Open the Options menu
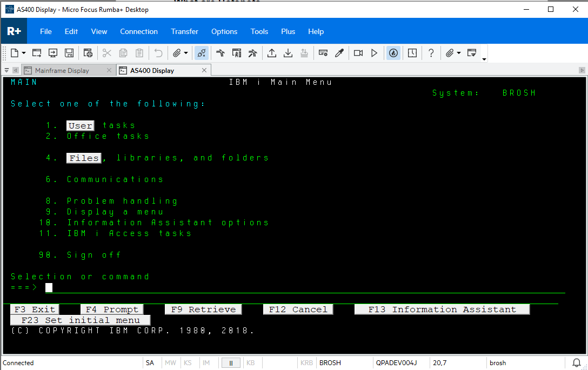588x370 pixels. [224, 31]
